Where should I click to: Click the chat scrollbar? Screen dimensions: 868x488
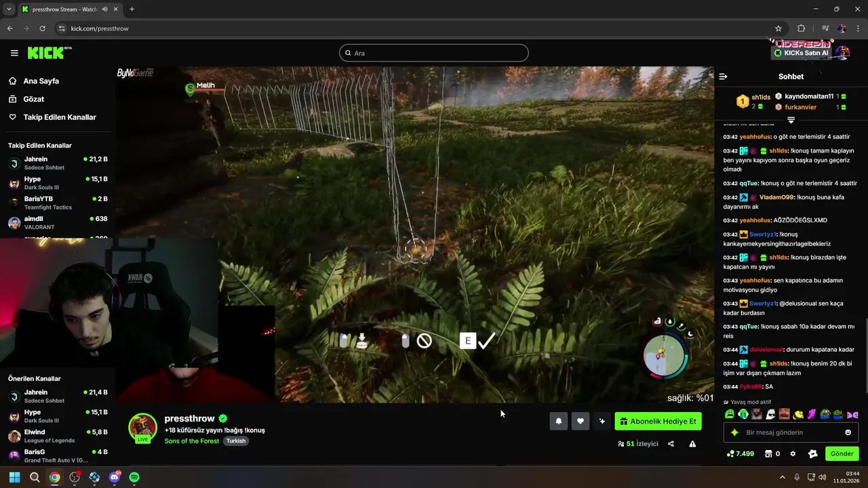865,355
